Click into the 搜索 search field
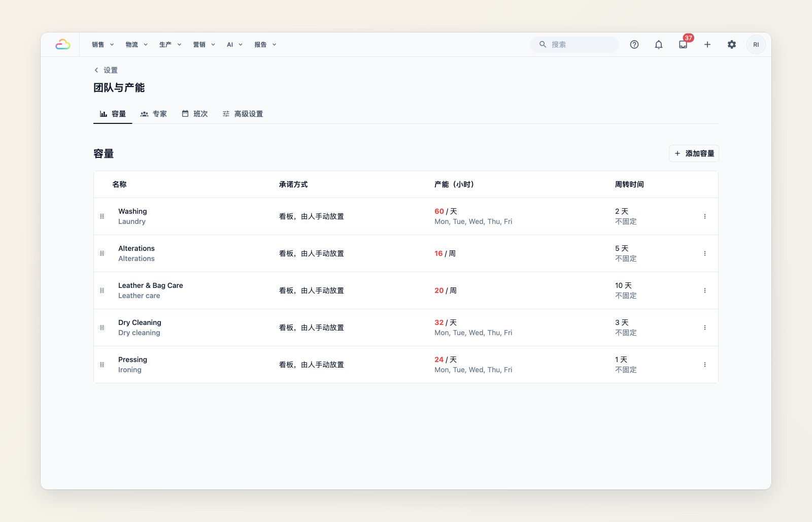This screenshot has width=812, height=522. click(x=574, y=45)
